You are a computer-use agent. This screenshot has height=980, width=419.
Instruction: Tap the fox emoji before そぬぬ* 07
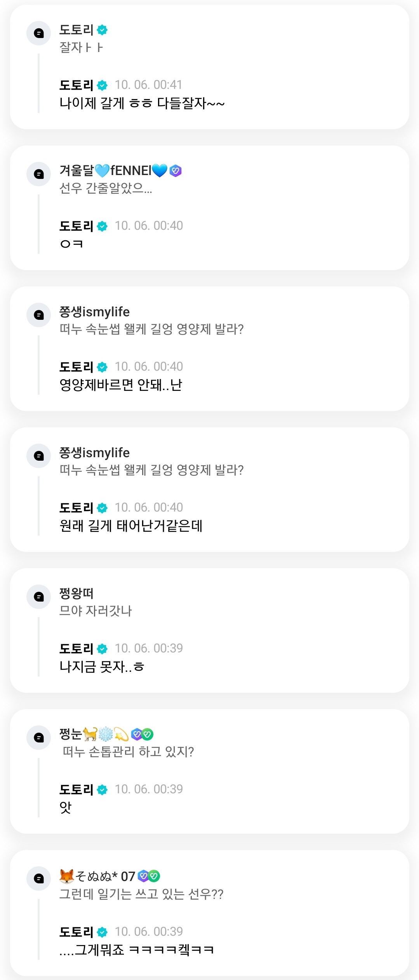pyautogui.click(x=66, y=876)
